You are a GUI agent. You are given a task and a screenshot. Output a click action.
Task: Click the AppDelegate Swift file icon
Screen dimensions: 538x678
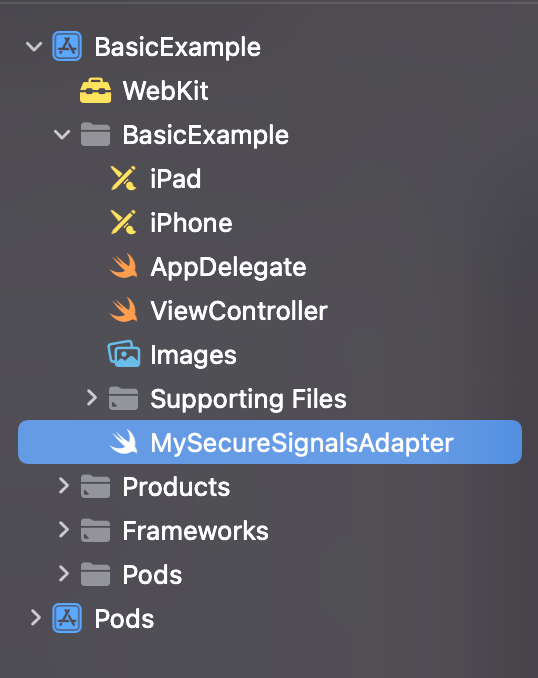point(124,266)
